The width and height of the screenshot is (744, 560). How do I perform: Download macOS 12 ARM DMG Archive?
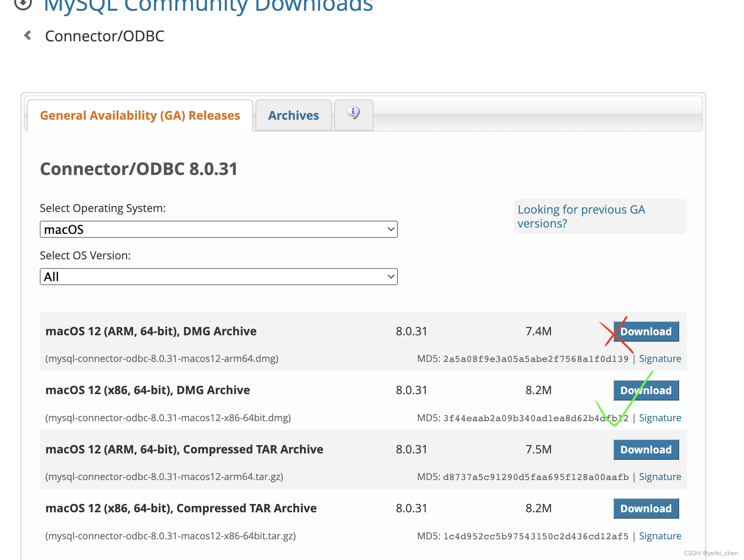click(x=646, y=331)
